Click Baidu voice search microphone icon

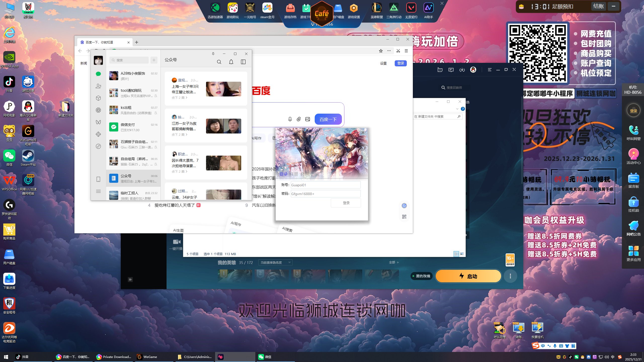(x=290, y=119)
